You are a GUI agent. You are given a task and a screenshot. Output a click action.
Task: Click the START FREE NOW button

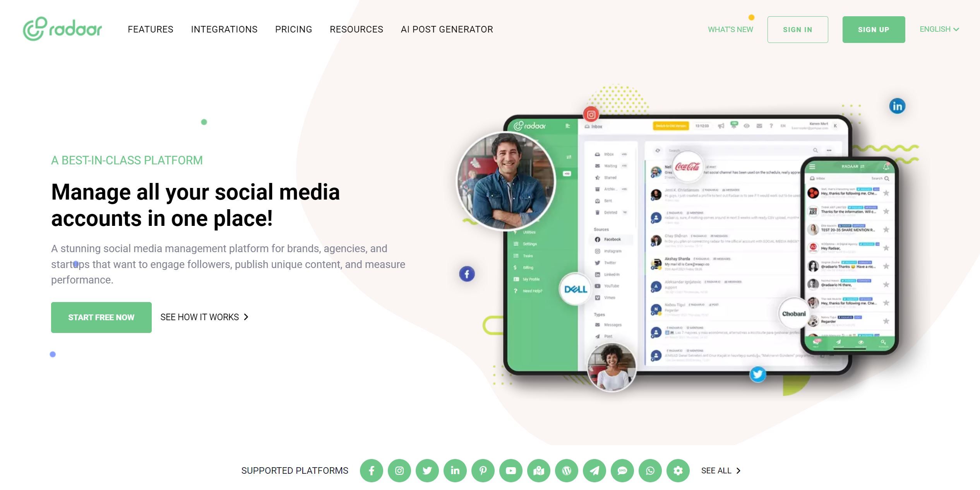click(x=101, y=317)
